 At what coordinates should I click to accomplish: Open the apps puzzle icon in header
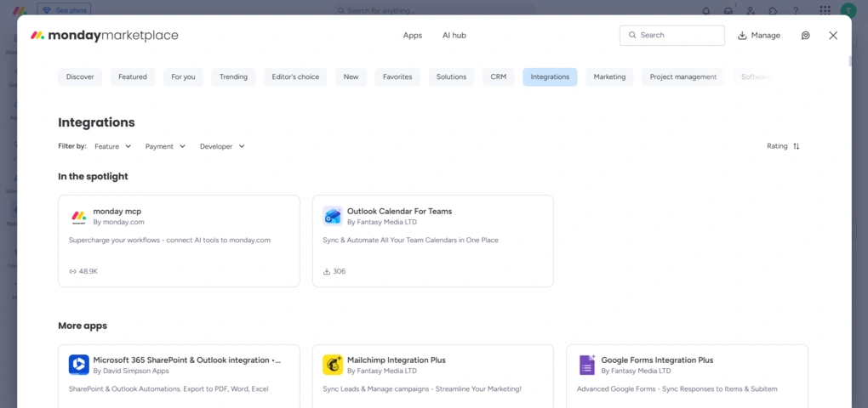tap(773, 10)
